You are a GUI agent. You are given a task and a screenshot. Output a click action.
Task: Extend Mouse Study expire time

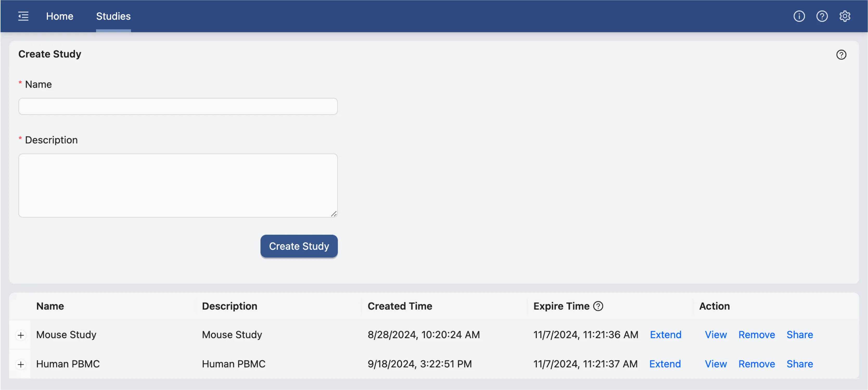(x=666, y=335)
